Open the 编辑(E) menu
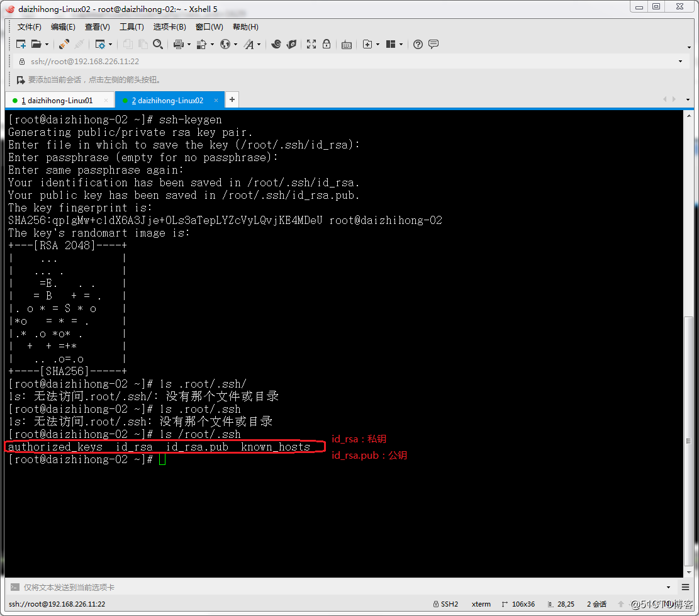The height and width of the screenshot is (616, 699). coord(64,27)
